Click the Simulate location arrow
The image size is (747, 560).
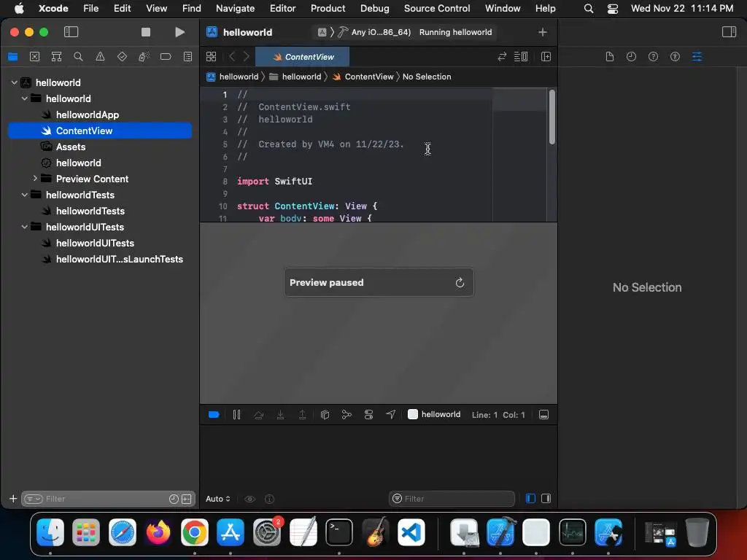click(391, 415)
